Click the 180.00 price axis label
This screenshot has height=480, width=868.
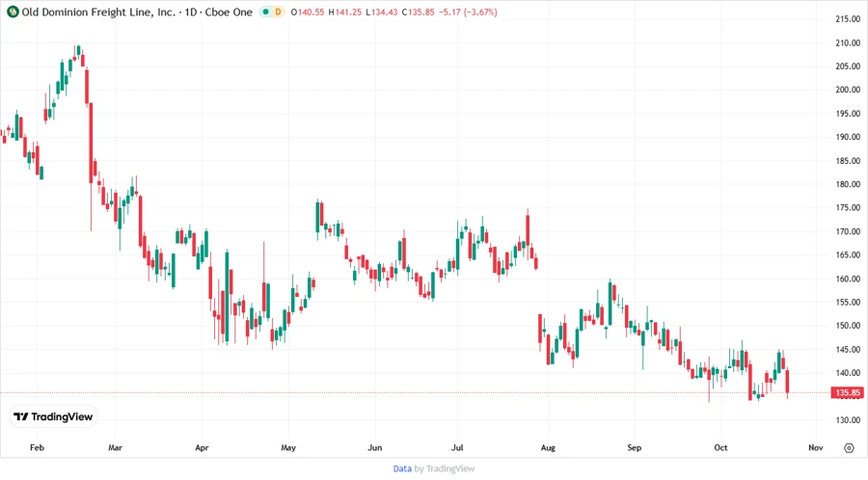tap(848, 184)
